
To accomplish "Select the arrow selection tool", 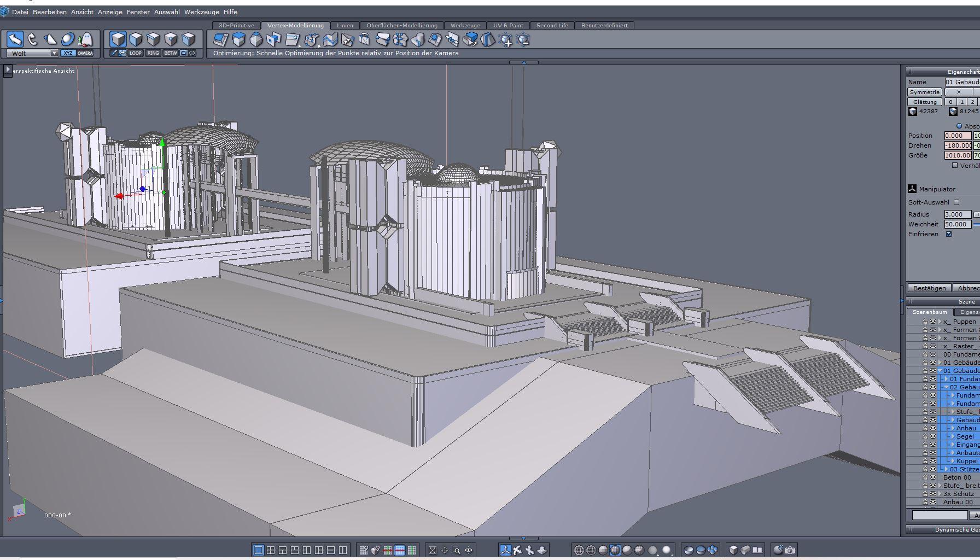I will [15, 39].
